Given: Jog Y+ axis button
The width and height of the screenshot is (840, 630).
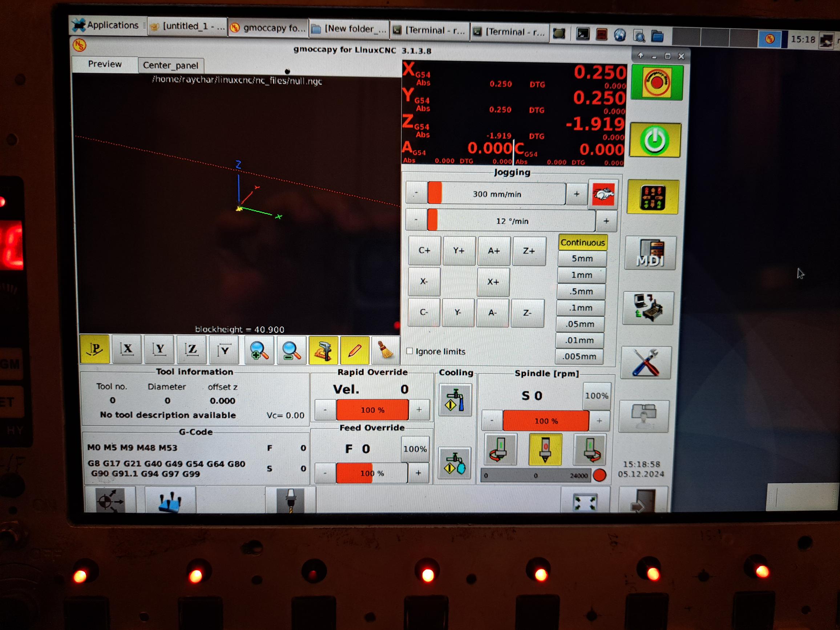Looking at the screenshot, I should 459,251.
